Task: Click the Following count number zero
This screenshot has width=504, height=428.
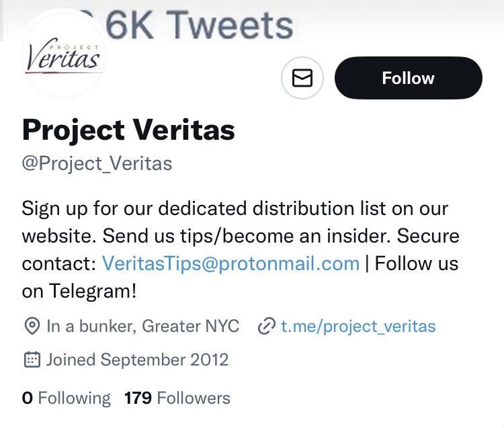Action: (28, 398)
